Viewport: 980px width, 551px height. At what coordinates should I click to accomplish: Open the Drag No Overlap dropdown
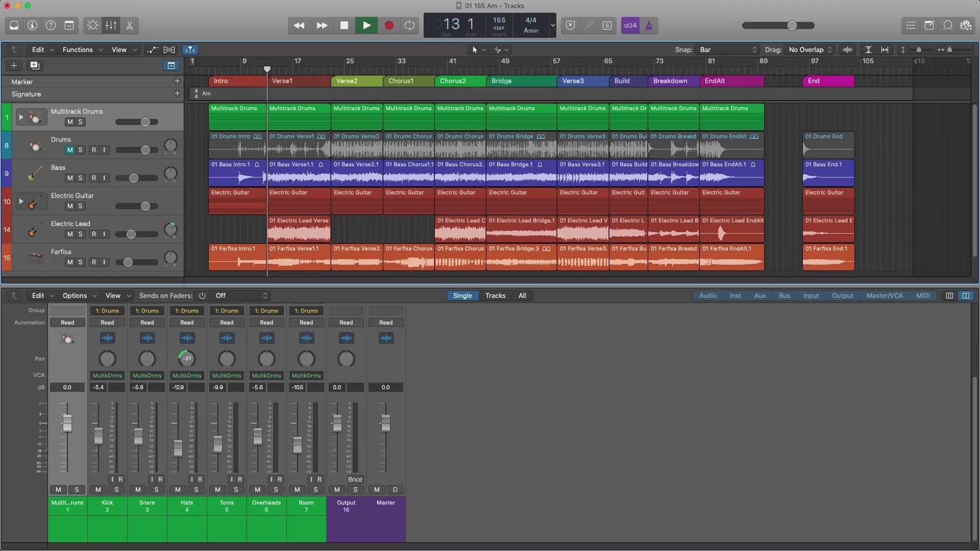coord(810,49)
